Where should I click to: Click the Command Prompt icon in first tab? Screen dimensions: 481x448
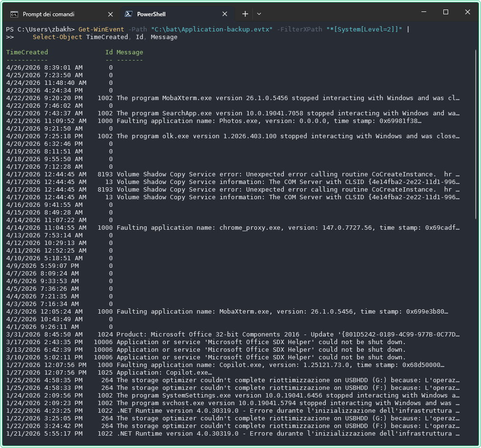coord(14,14)
